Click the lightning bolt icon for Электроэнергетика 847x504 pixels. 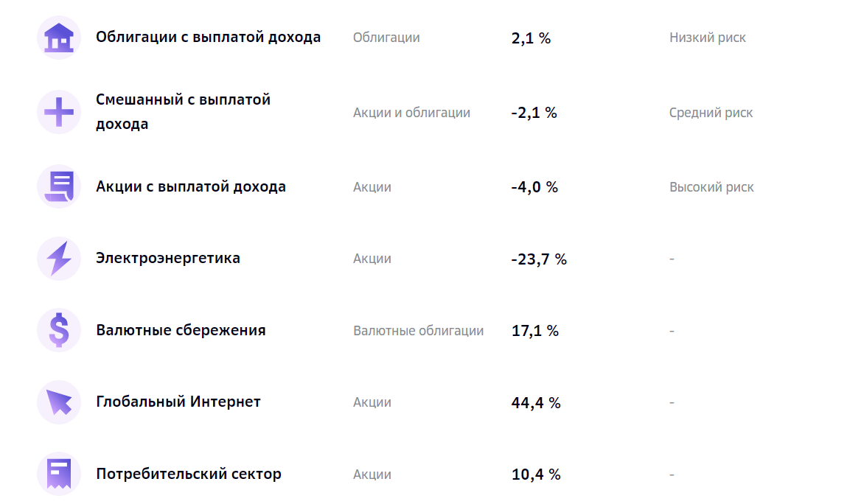[59, 259]
